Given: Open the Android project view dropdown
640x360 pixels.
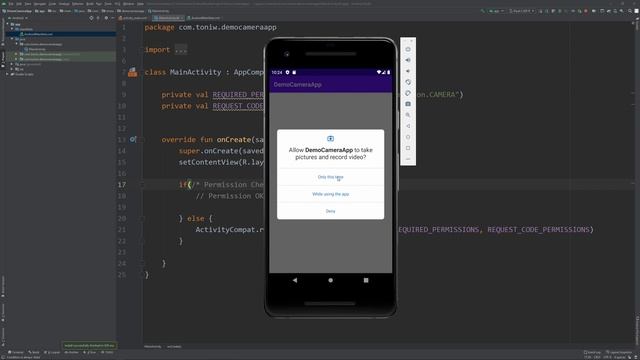Looking at the screenshot, I should pyautogui.click(x=18, y=18).
